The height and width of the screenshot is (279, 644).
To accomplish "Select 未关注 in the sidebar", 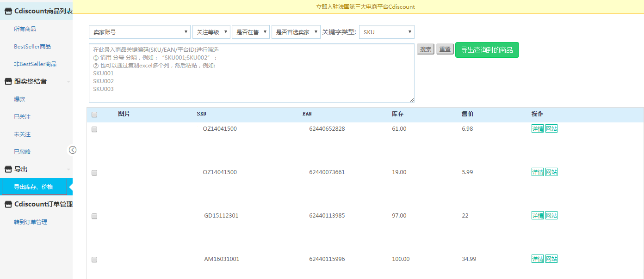I will point(22,134).
